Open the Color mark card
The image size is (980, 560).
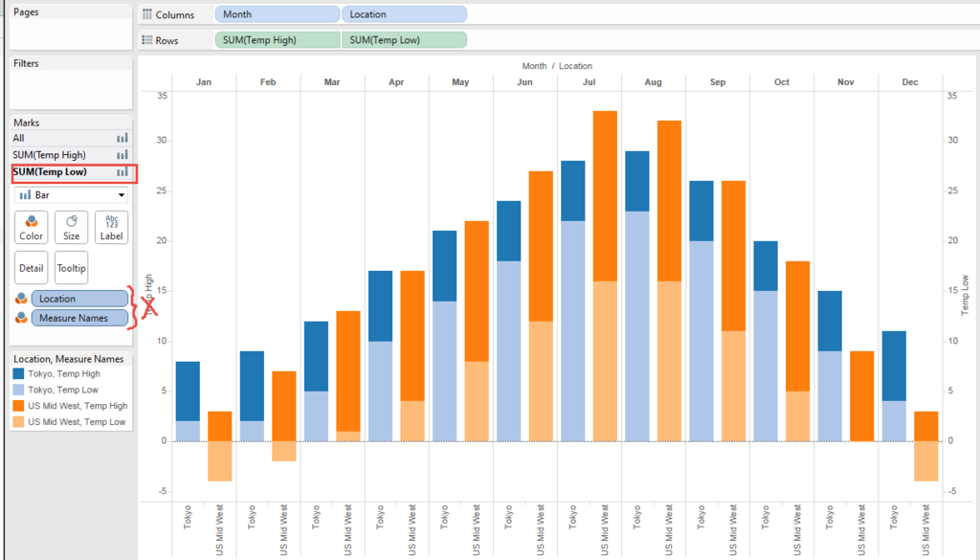pyautogui.click(x=32, y=228)
